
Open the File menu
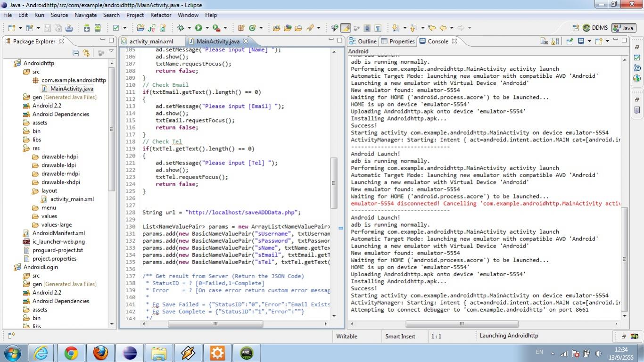8,15
